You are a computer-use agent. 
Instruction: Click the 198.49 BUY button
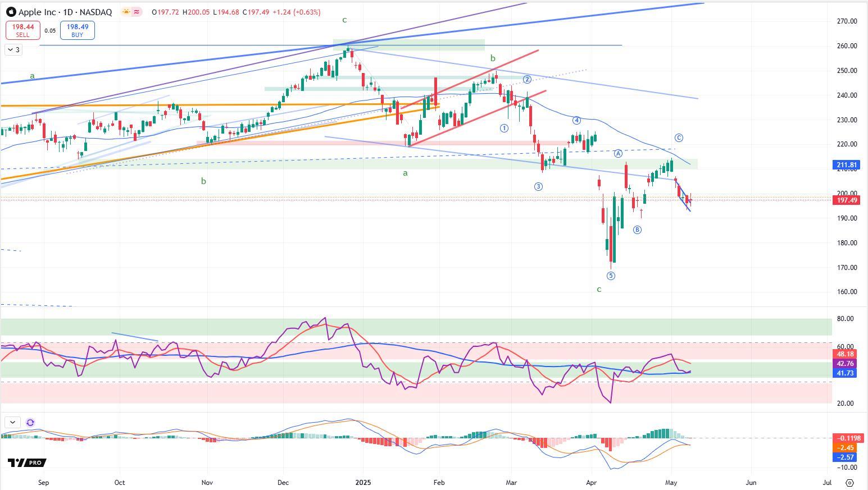[77, 30]
